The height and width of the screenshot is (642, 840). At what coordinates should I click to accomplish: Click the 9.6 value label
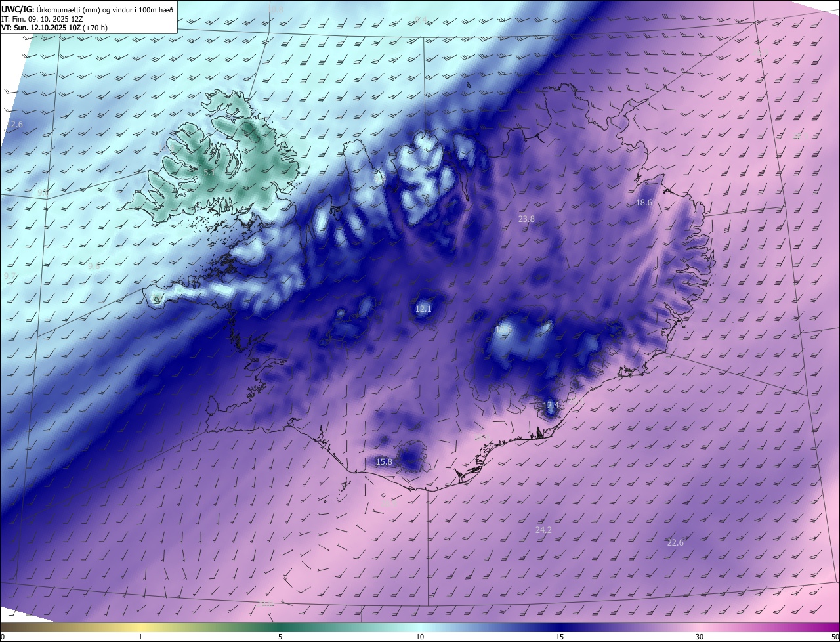(x=94, y=267)
